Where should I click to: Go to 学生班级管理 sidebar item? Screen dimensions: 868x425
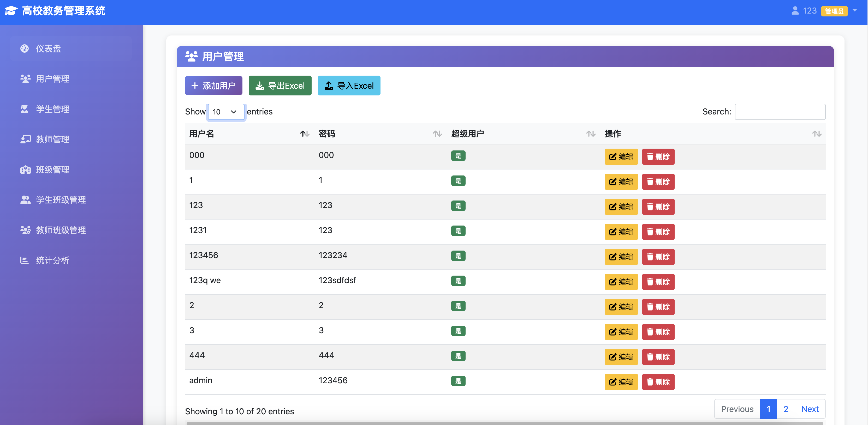click(x=61, y=200)
